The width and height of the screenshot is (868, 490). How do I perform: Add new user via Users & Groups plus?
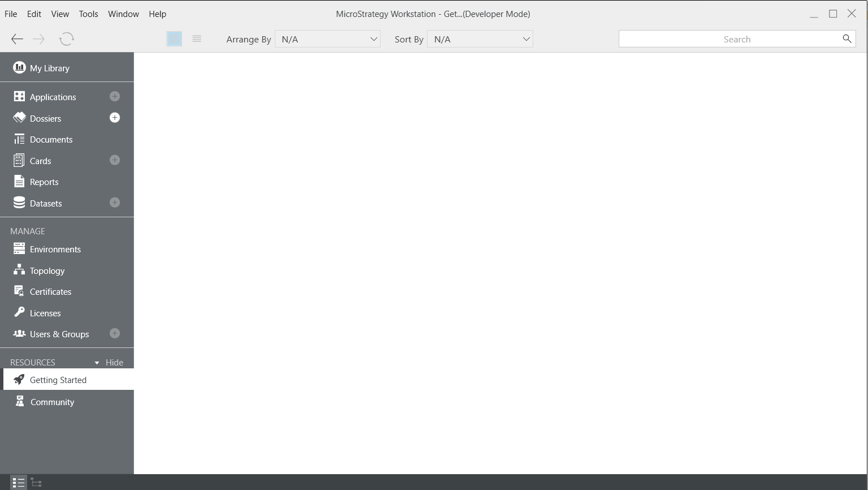115,333
